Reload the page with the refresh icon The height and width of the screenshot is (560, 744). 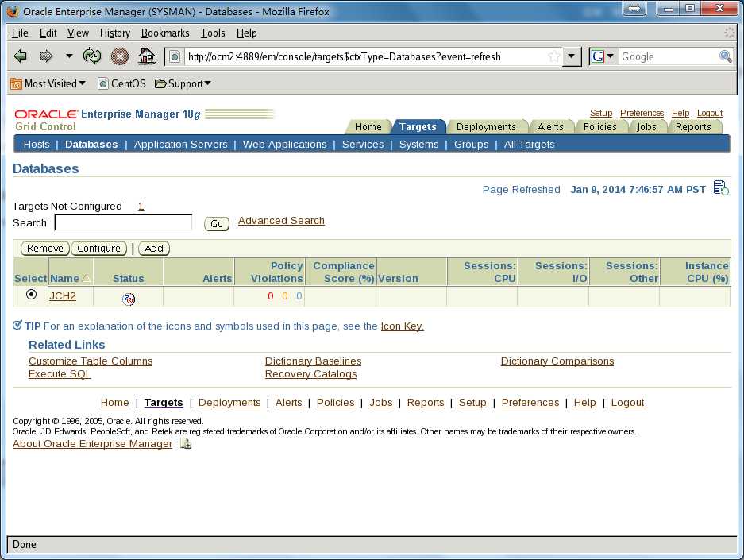[92, 56]
